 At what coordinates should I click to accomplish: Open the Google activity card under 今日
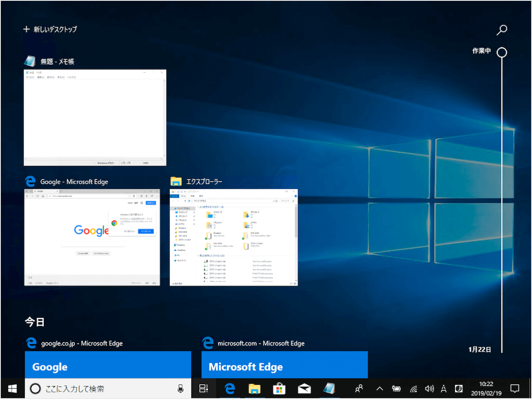click(108, 365)
